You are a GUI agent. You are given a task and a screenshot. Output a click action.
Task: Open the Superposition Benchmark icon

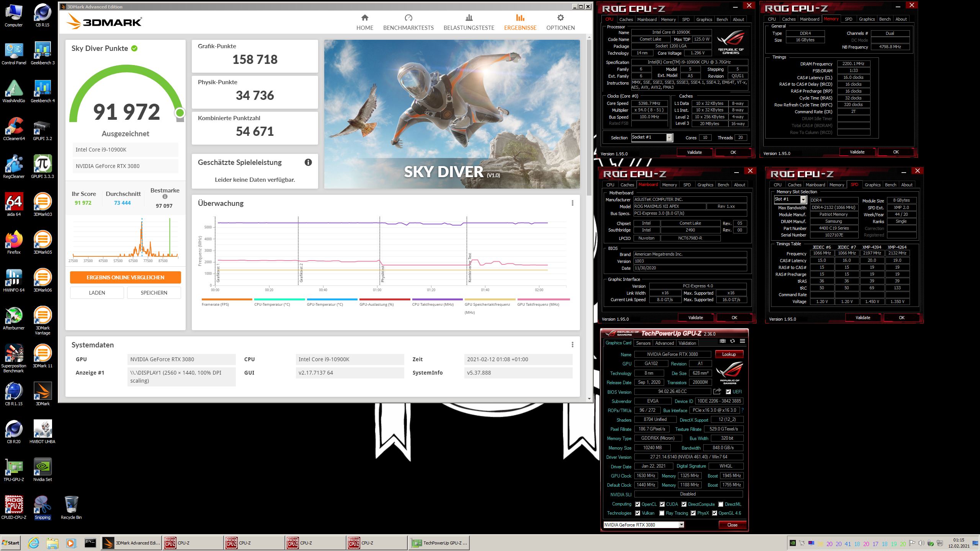tap(14, 358)
